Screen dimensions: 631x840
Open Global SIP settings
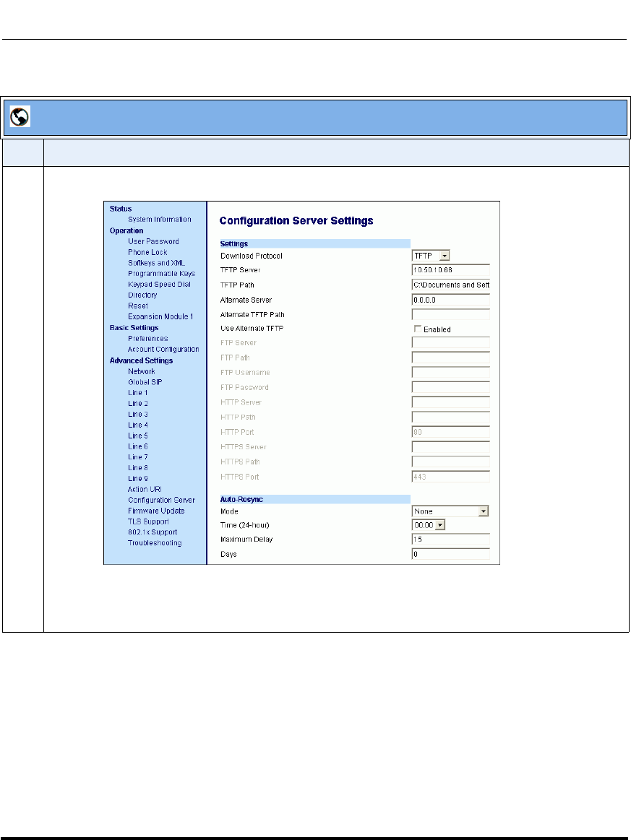tap(145, 382)
